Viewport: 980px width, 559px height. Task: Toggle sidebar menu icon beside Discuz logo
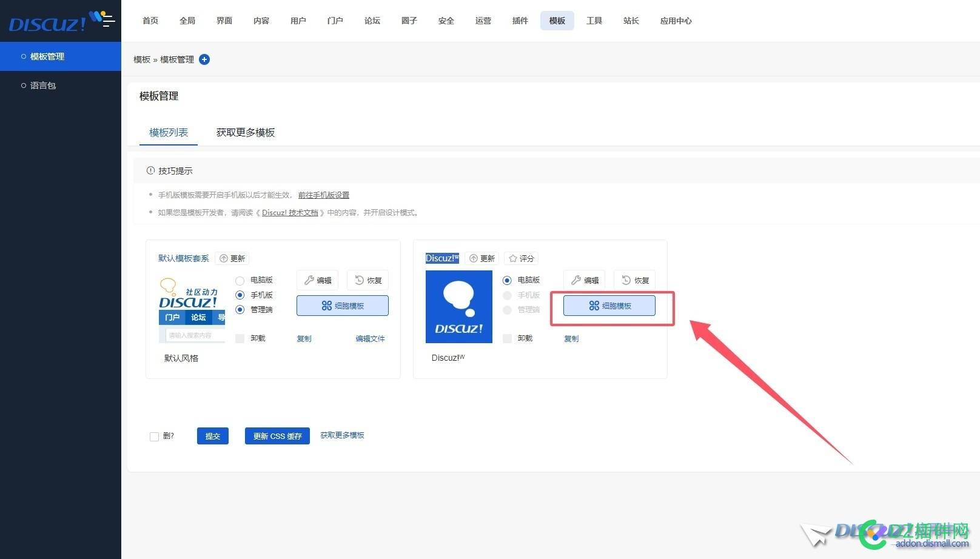tap(109, 21)
